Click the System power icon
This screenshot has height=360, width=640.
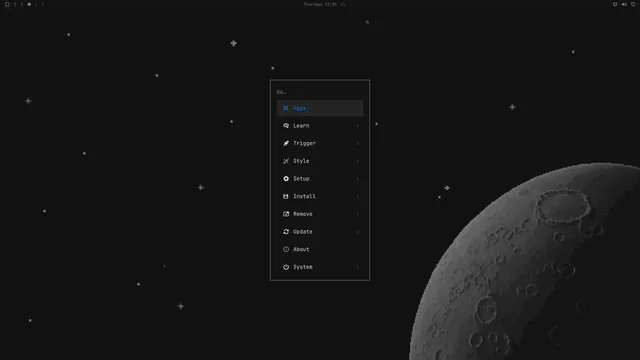pos(286,267)
